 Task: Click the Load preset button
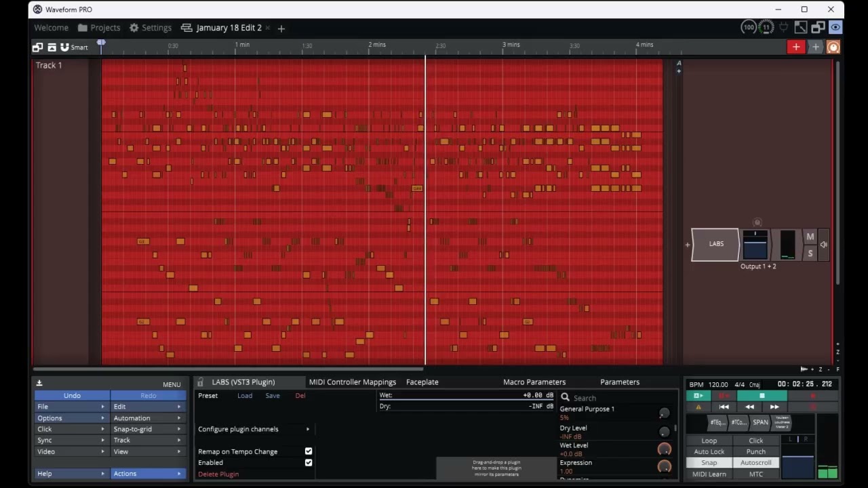tap(245, 396)
